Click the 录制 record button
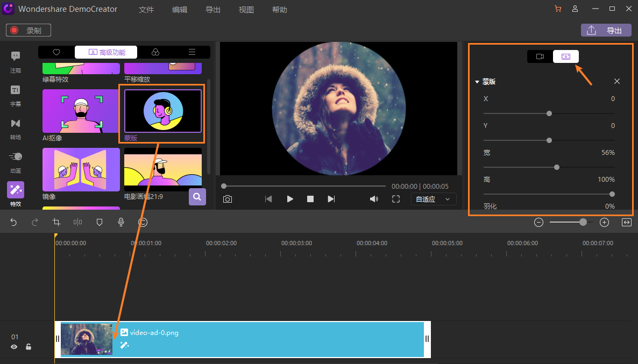 [29, 31]
